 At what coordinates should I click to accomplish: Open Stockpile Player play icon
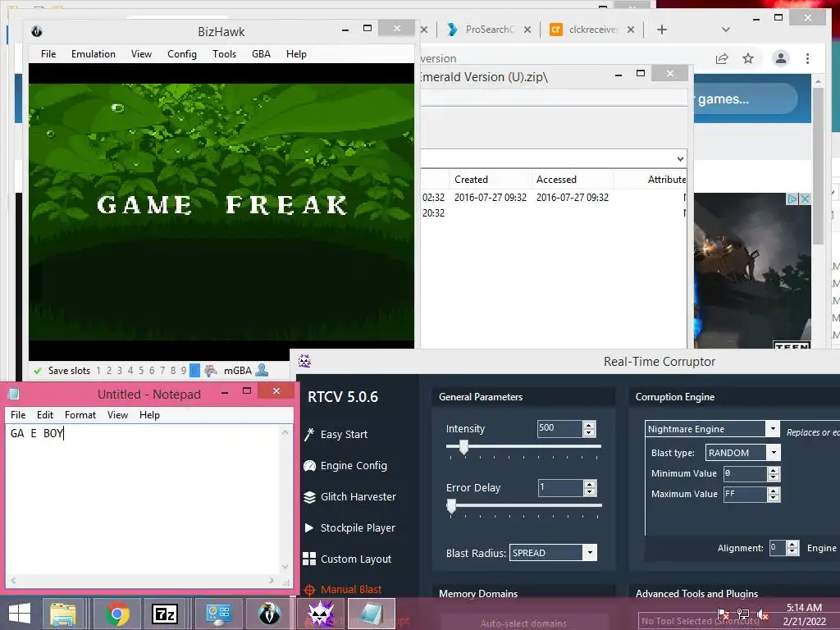pos(309,527)
